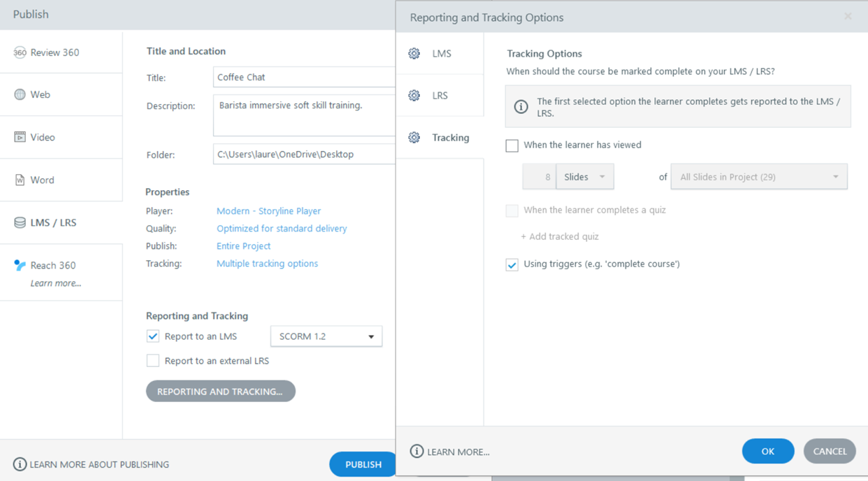This screenshot has height=481, width=868.
Task: Click LEARN MORE... in options dialog
Action: pyautogui.click(x=458, y=452)
